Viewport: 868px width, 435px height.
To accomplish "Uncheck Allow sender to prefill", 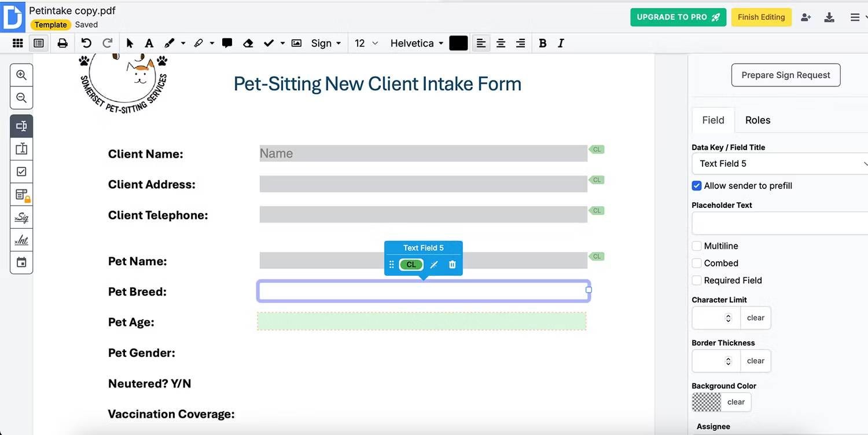I will click(697, 186).
